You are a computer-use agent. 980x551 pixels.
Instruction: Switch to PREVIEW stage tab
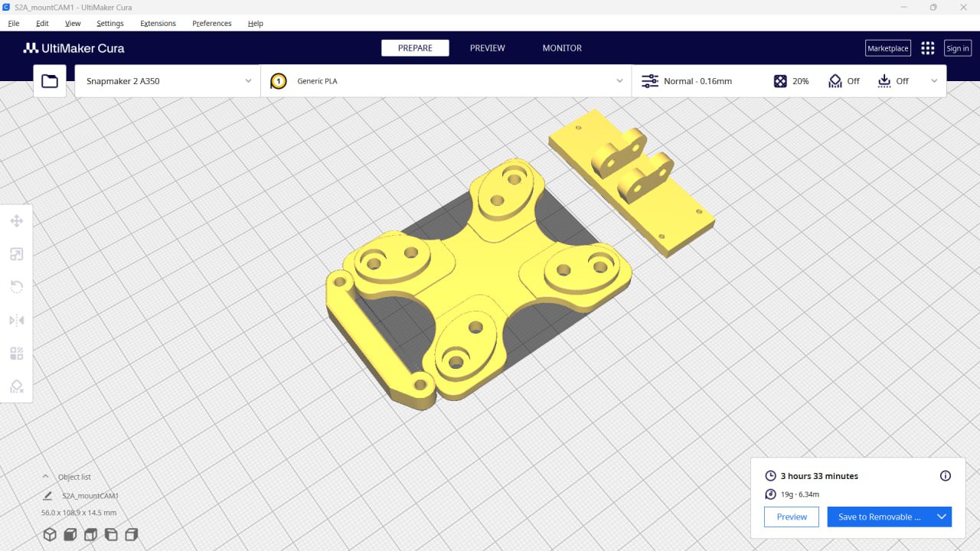coord(487,48)
